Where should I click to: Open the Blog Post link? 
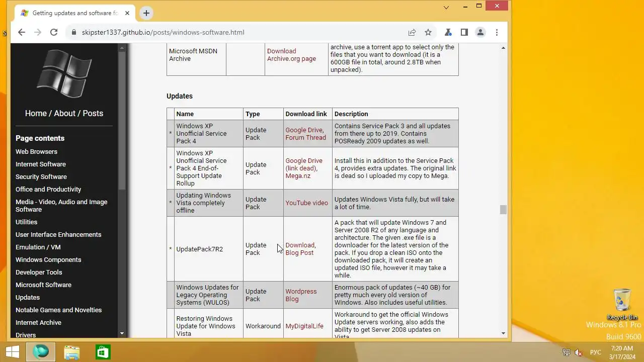(299, 252)
